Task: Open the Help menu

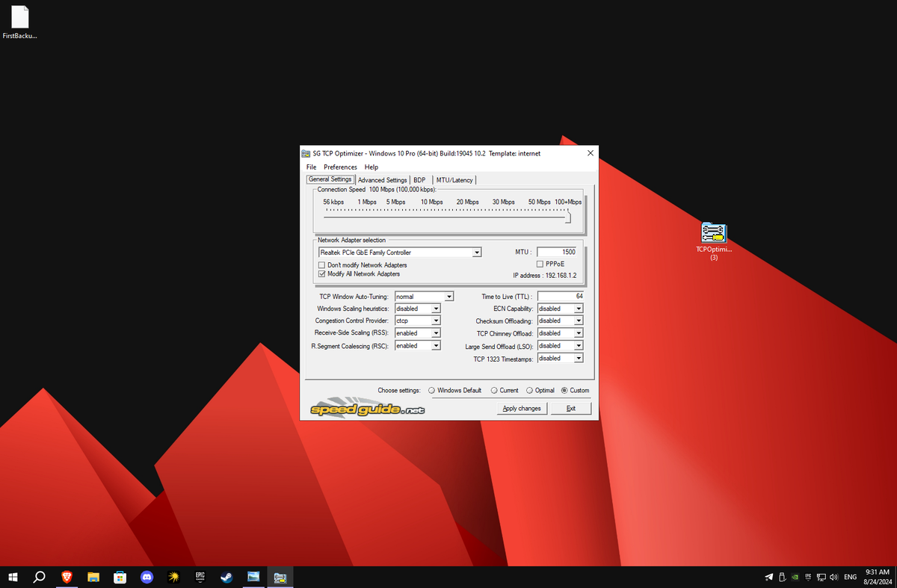Action: (x=372, y=167)
